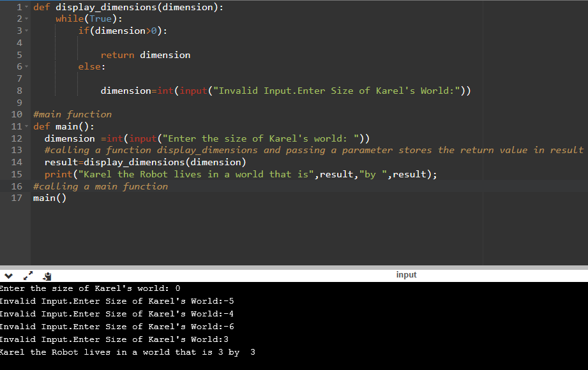Click console output 'Karel the Robot lives in a world'
Screen dimensions: 588x370
coord(128,352)
